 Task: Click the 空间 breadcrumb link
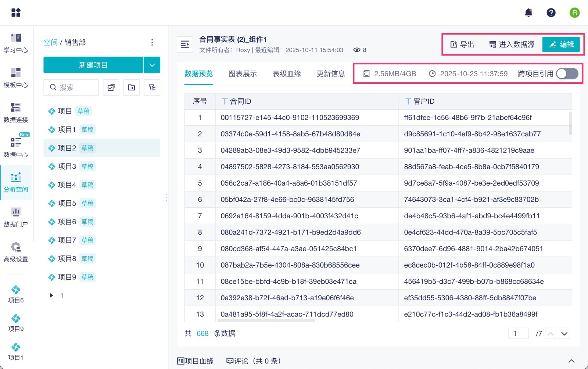(50, 43)
